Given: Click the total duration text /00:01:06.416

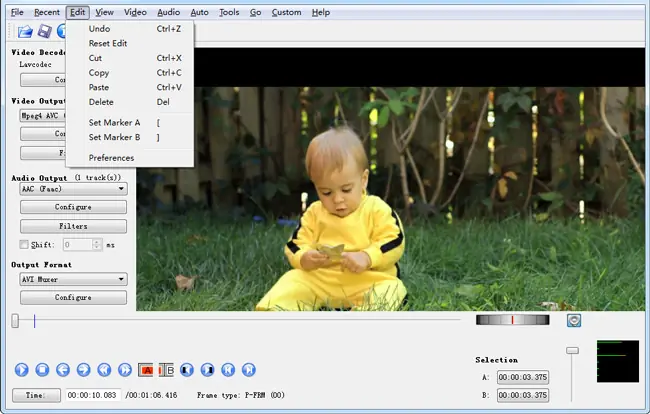Looking at the screenshot, I should (x=151, y=395).
